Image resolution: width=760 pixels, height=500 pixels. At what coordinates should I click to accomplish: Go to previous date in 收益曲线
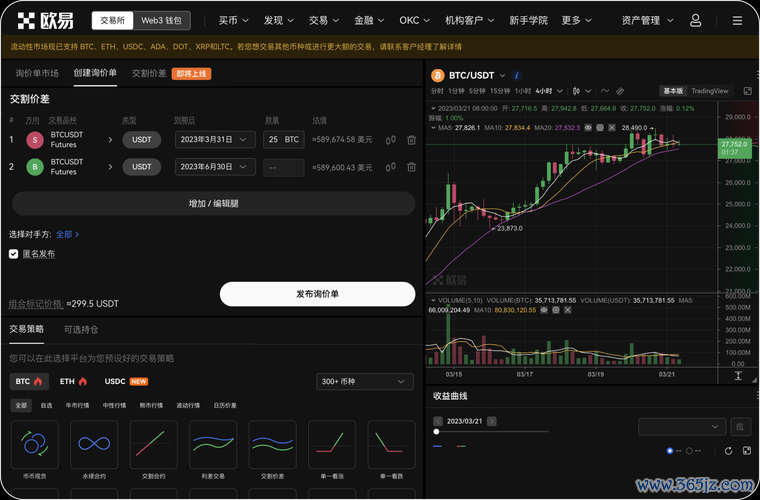click(x=438, y=421)
